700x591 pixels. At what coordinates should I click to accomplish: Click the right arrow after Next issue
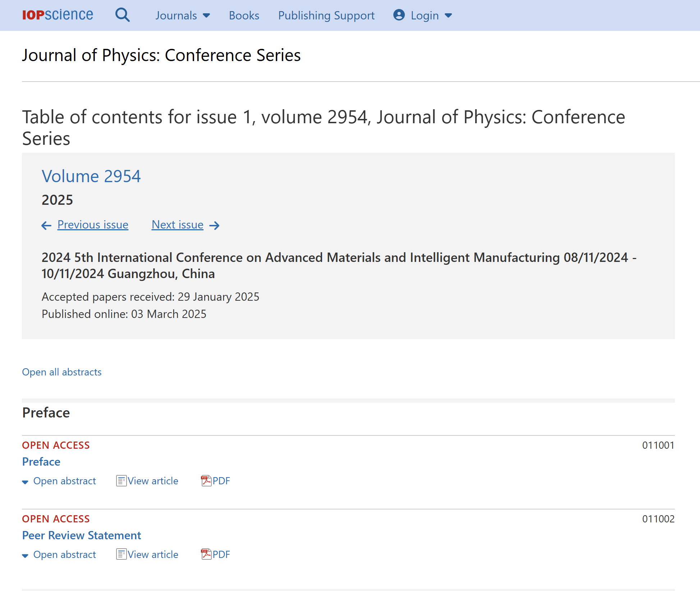tap(215, 225)
